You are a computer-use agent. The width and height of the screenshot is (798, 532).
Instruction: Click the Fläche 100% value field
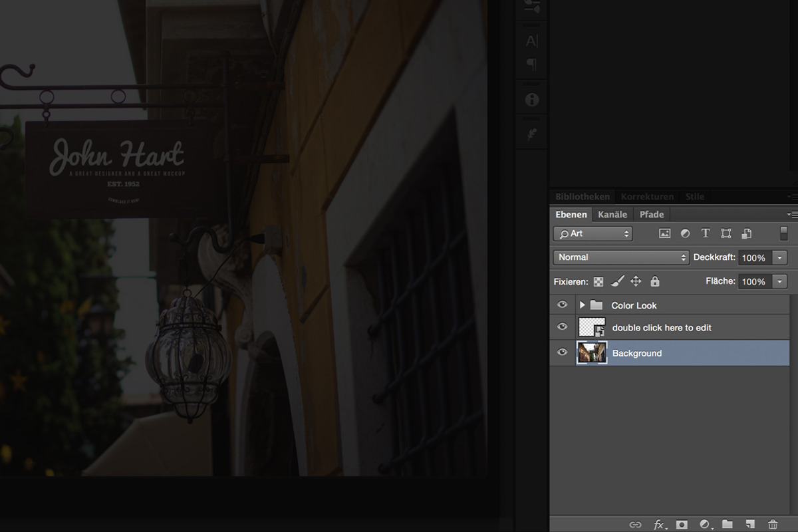[x=754, y=281]
